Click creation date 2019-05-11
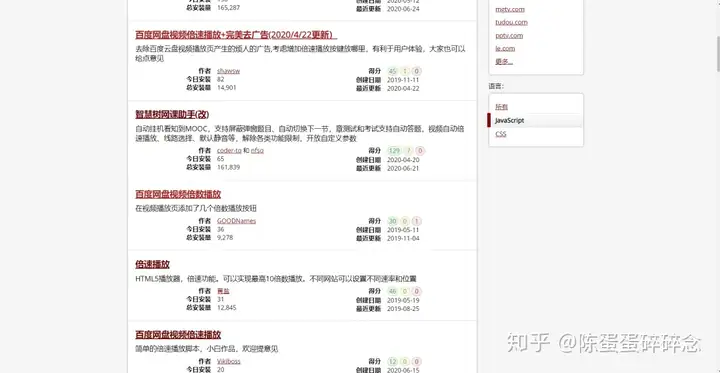The height and width of the screenshot is (373, 720). (403, 230)
